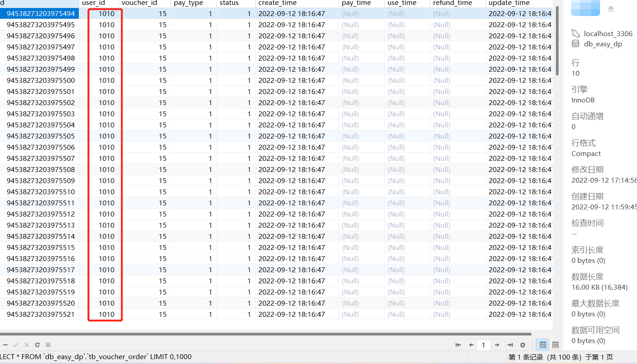Click the page number input field
Image resolution: width=637 pixels, height=364 pixels.
(483, 345)
